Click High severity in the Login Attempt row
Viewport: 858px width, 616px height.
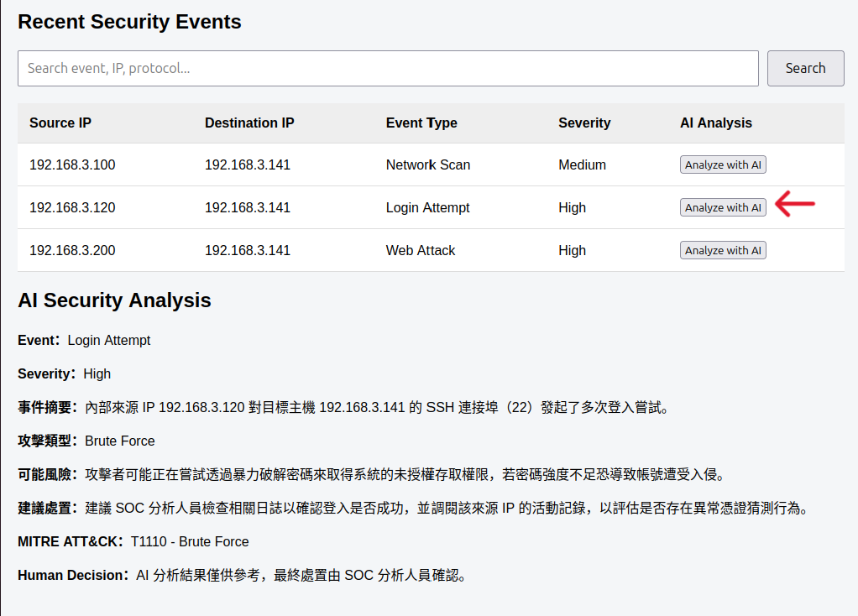pos(572,207)
